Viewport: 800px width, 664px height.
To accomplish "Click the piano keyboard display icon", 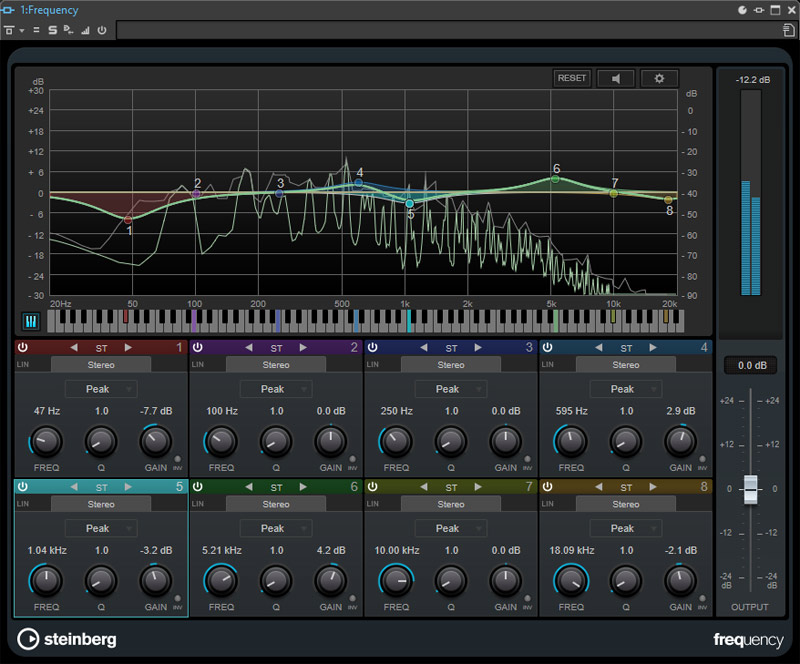I will tap(32, 319).
